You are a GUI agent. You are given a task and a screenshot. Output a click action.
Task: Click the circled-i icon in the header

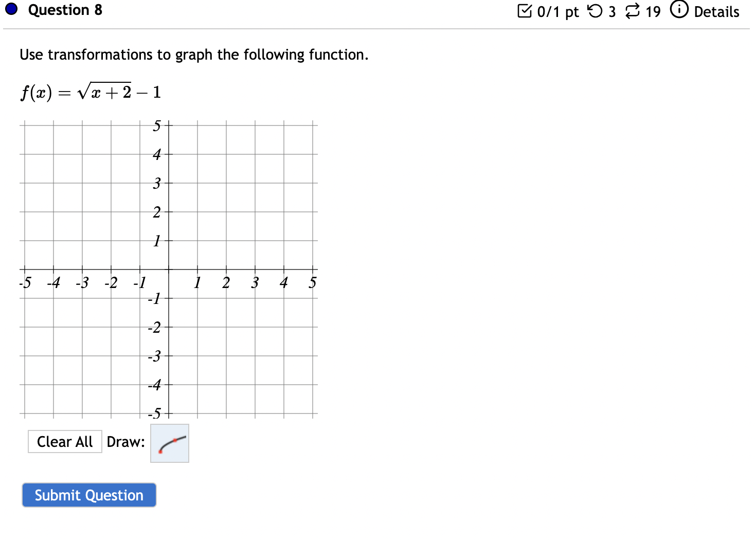tap(679, 10)
